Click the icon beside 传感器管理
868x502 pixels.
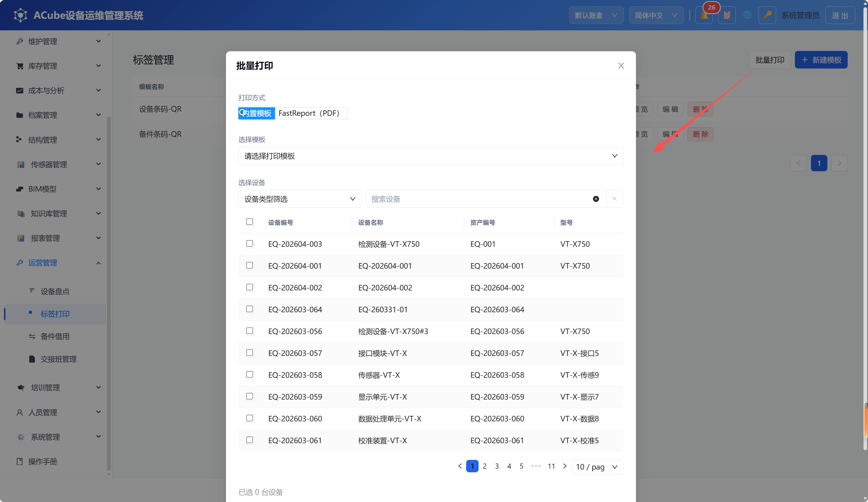tap(21, 164)
